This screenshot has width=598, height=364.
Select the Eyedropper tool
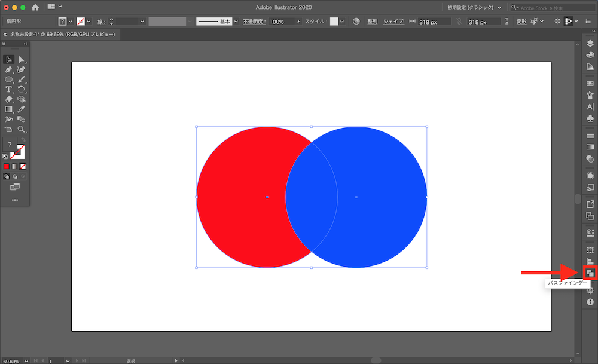click(22, 109)
